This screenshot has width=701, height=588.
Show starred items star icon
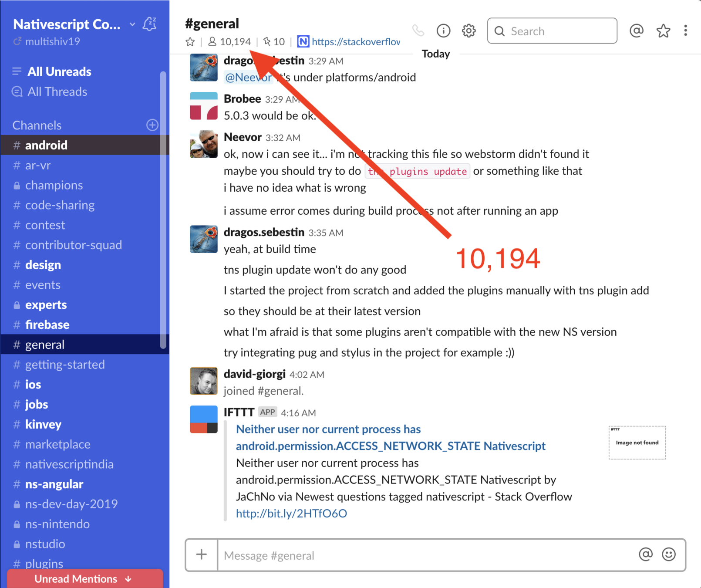point(663,31)
